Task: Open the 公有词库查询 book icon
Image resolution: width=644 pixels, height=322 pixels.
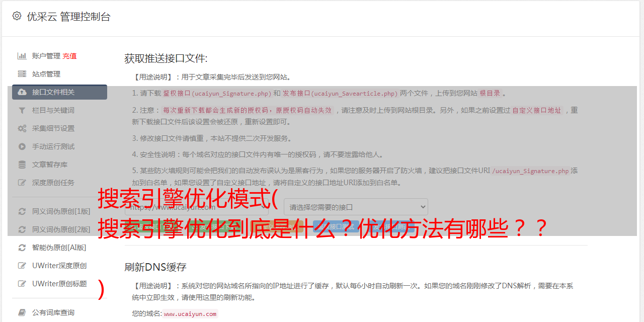Action: pos(22,312)
